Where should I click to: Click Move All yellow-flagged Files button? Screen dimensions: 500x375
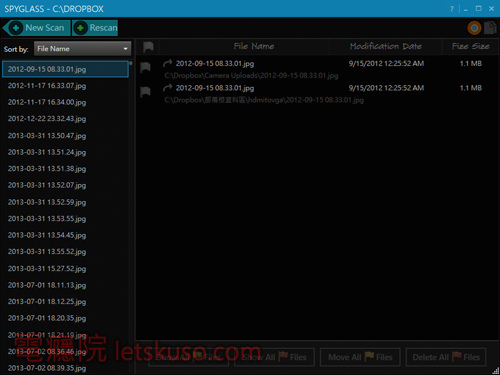click(360, 357)
